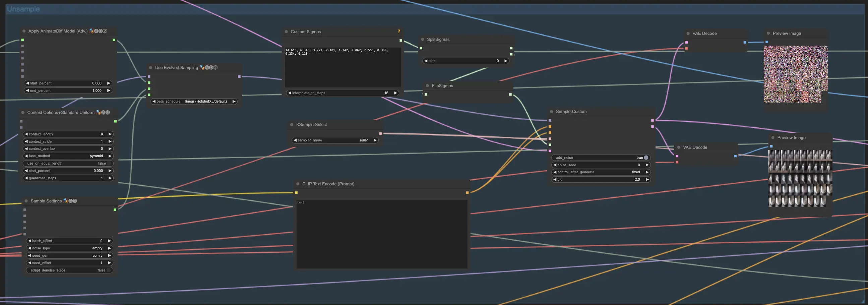Screen dimensions: 868x305
Task: Collapse the SamplerCustom node dot
Action: coord(552,112)
